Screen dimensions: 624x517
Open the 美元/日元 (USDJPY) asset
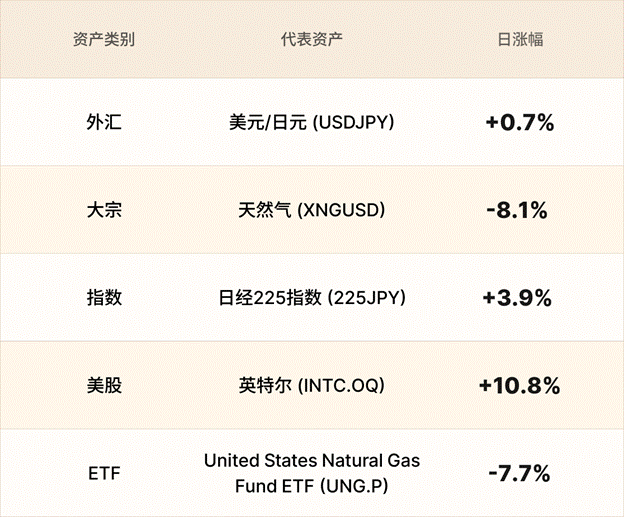coord(312,123)
